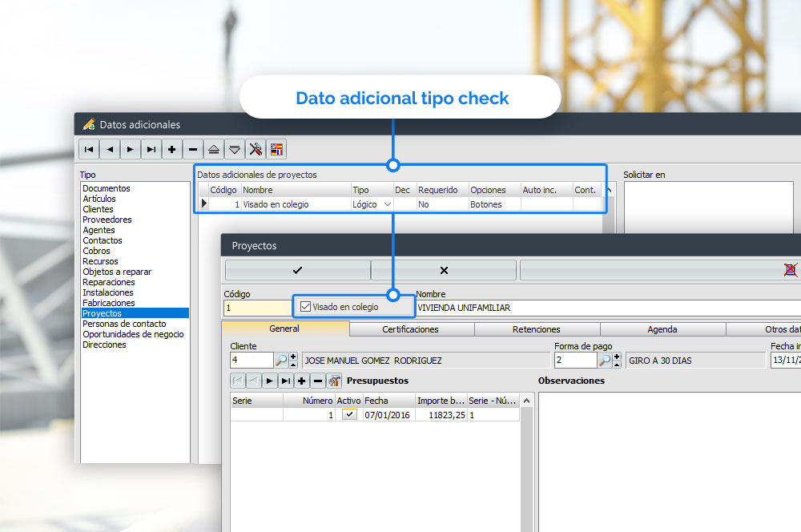801x532 pixels.
Task: Click the Nombre field containing VIVIENDA UNIFAMILIAR
Action: coord(601,308)
